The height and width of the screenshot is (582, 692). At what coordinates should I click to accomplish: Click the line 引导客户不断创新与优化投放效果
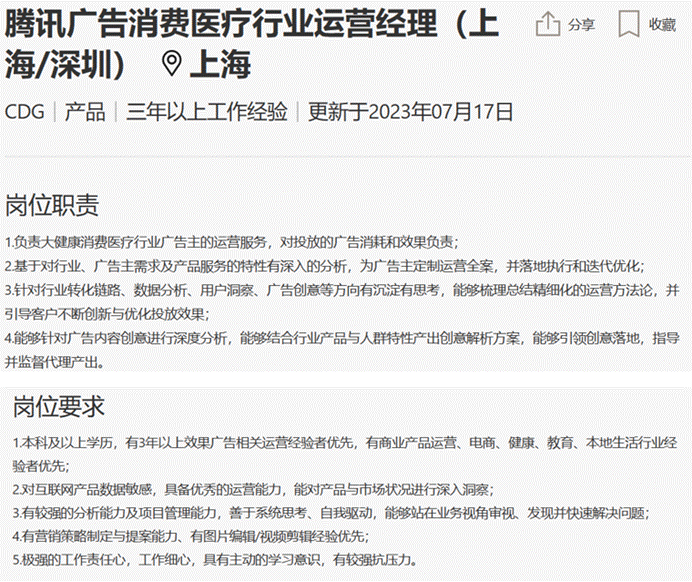click(107, 314)
